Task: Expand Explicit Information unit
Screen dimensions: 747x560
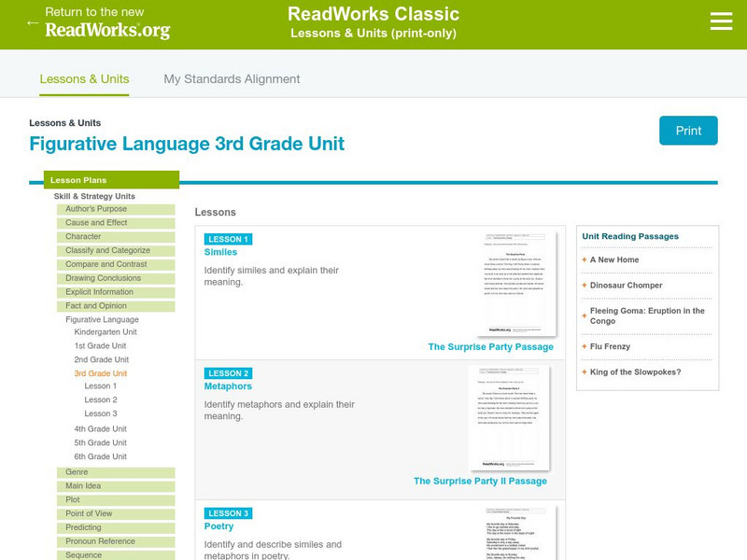Action: point(116,292)
